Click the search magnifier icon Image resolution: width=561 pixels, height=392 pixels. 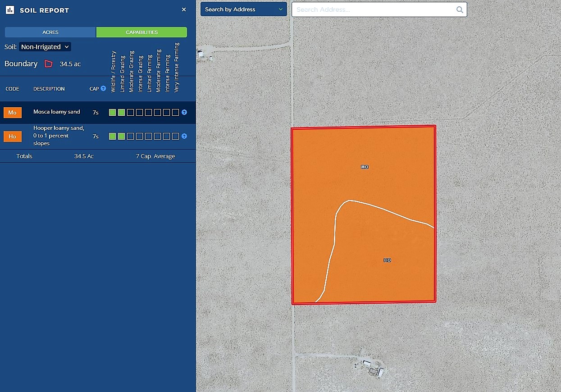459,9
